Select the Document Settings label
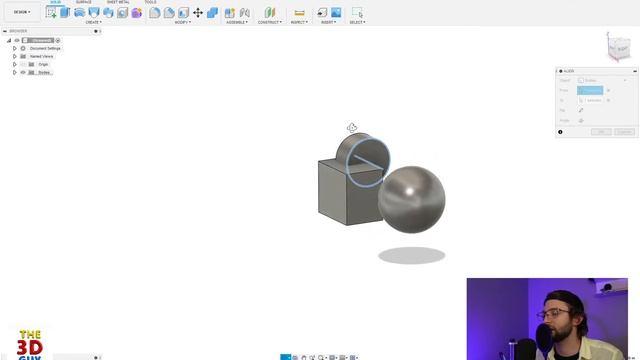The image size is (640, 360). pyautogui.click(x=45, y=48)
